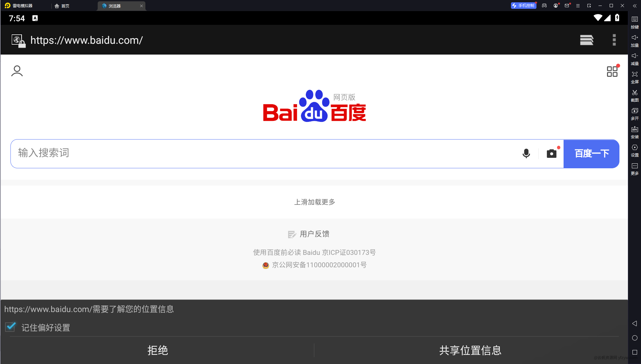The image size is (641, 364).
Task: Click the pop-out window icon in the title bar
Action: 589,6
